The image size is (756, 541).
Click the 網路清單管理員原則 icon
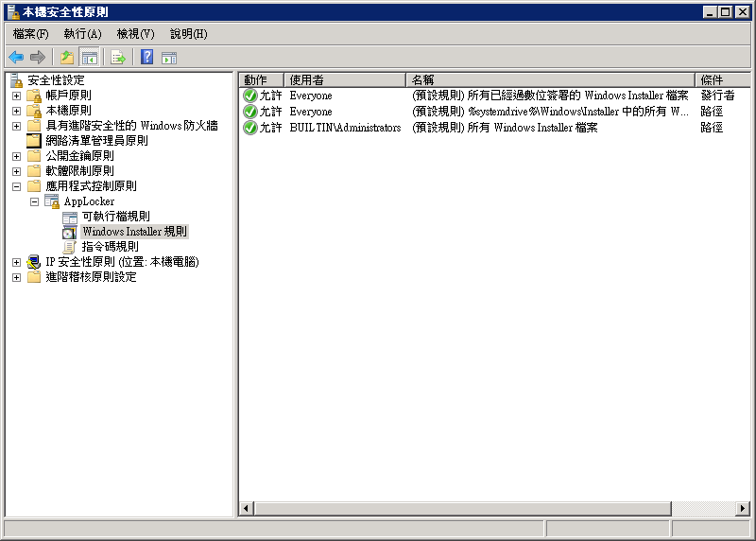click(34, 140)
